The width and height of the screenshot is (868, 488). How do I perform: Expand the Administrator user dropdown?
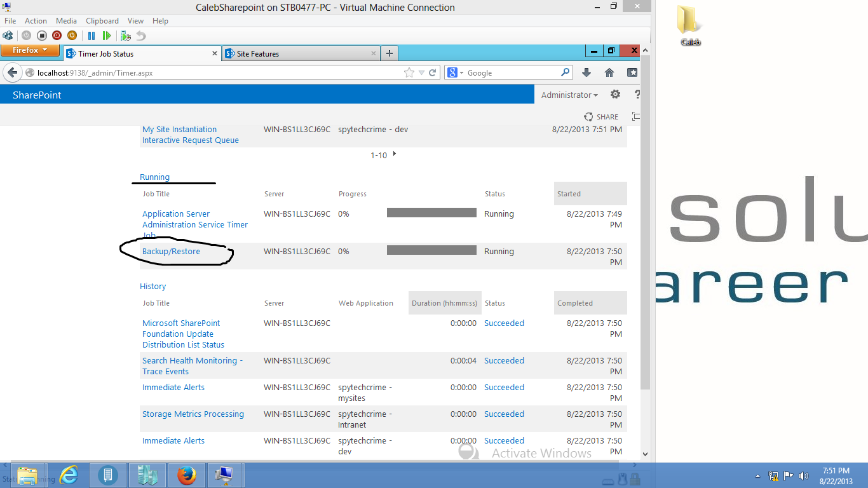(x=569, y=95)
